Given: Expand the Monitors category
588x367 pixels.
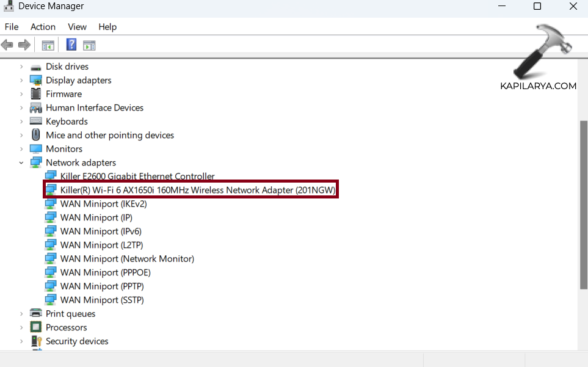Looking at the screenshot, I should [x=21, y=149].
